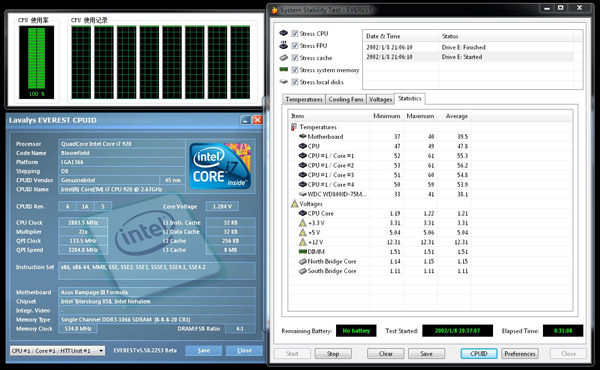Viewport: 600px width, 370px height.
Task: Minimize the Lavalys EVEREST CPUID window
Action: pyautogui.click(x=246, y=120)
